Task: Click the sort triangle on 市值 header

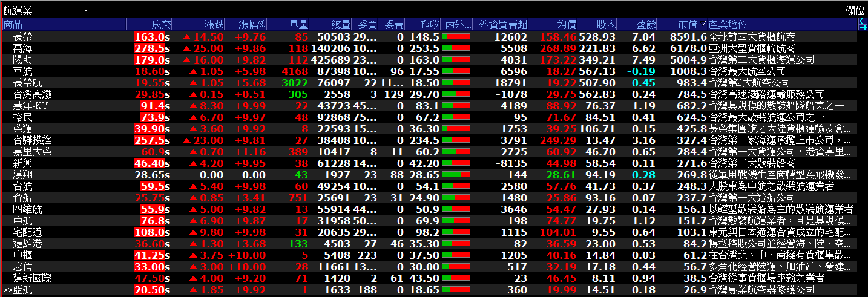Action: click(704, 25)
